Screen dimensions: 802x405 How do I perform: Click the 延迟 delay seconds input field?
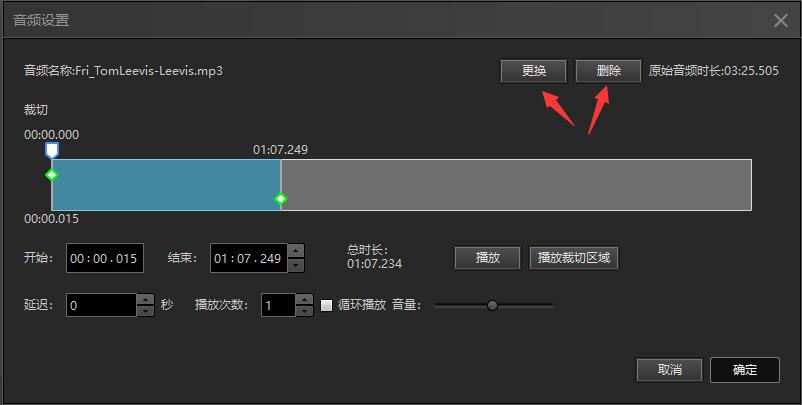[101, 305]
